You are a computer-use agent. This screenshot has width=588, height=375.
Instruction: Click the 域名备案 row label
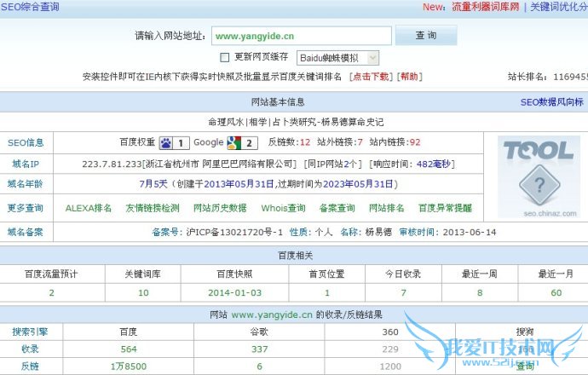coord(25,232)
